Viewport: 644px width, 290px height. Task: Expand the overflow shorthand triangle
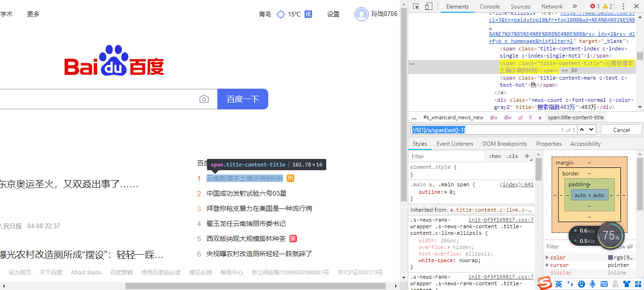click(449, 247)
